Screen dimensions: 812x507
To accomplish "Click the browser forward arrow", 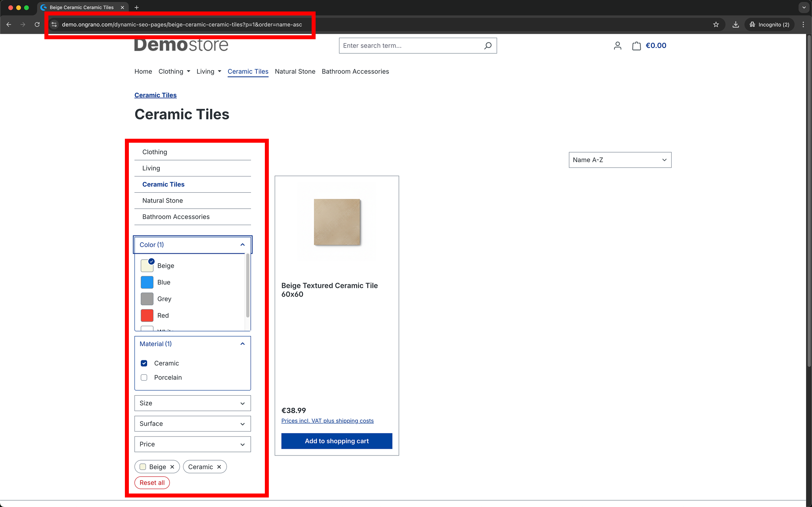I will (23, 25).
